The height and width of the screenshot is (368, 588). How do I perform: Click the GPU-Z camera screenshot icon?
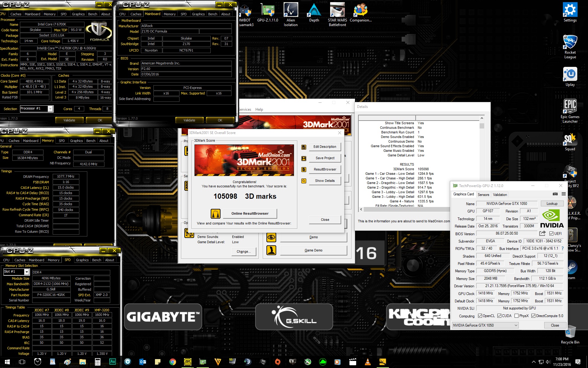pos(555,194)
